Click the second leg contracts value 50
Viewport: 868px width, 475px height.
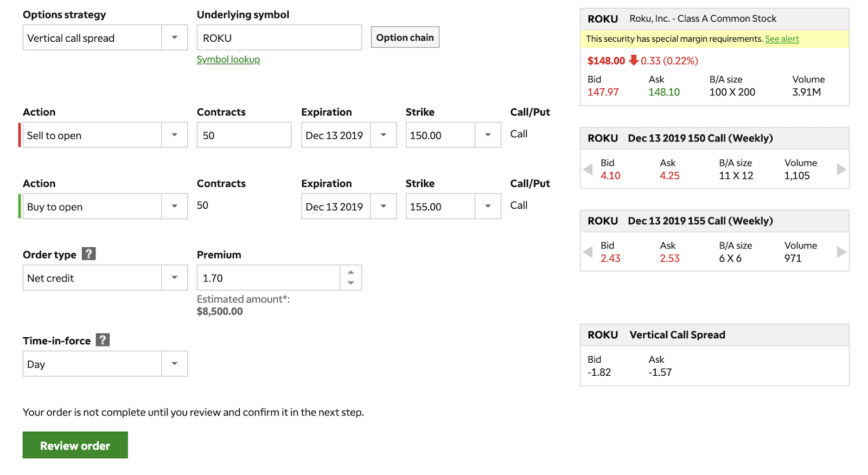[x=202, y=206]
